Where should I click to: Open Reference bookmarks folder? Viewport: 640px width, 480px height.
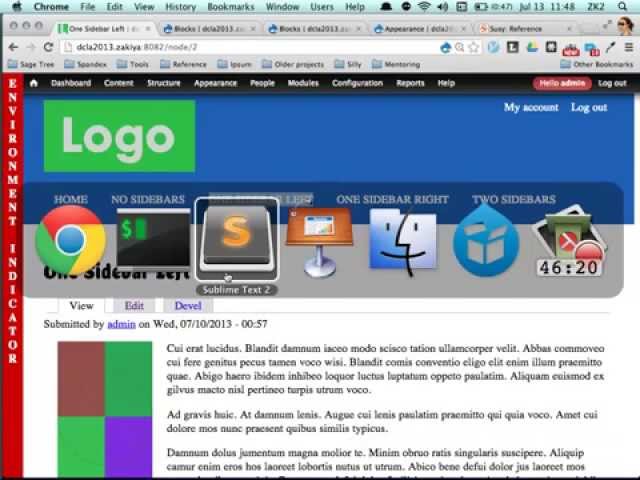coord(183,64)
